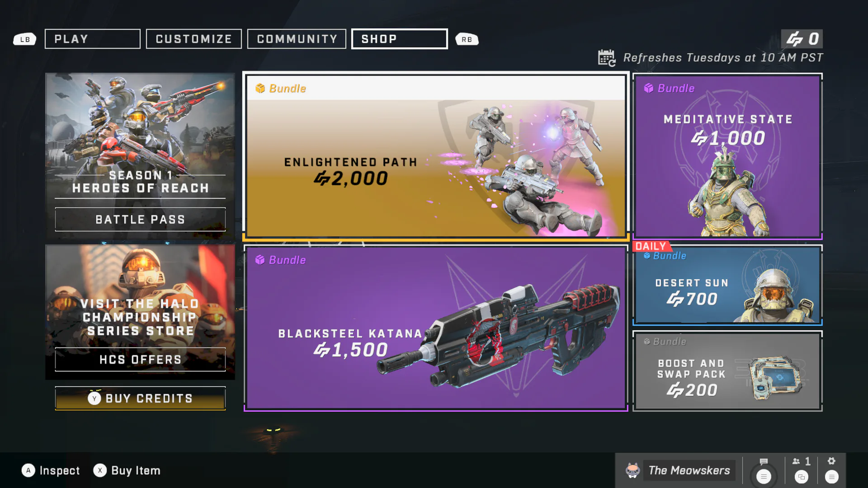
Task: Click the credits balance icon
Action: click(x=794, y=39)
